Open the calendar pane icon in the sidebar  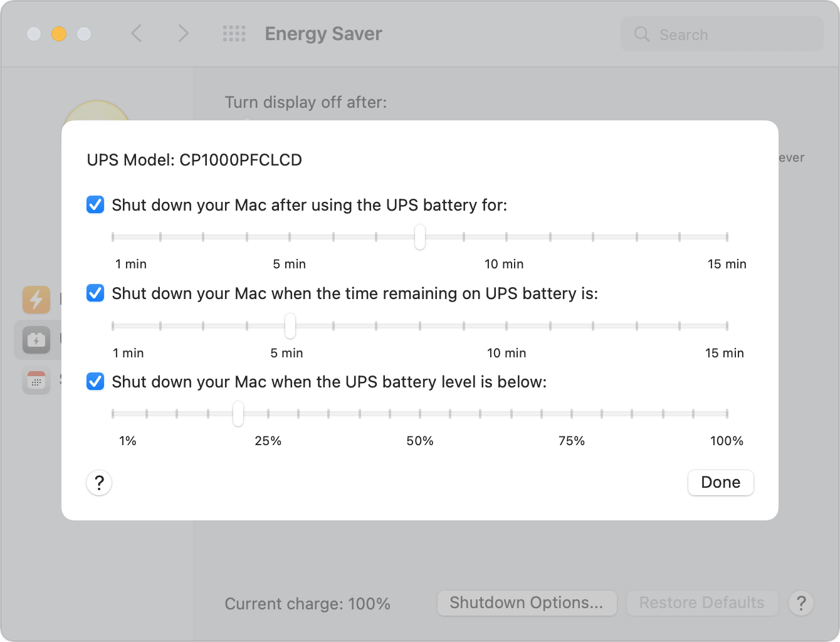coord(36,381)
